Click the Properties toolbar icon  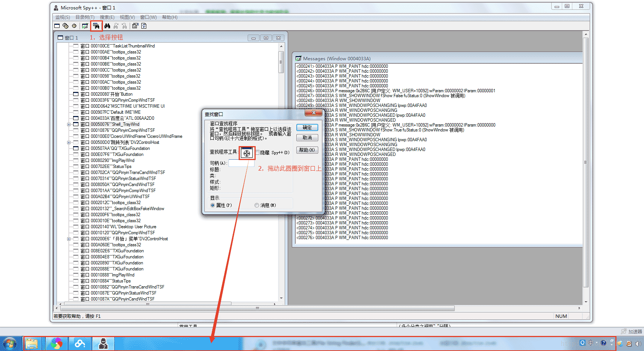tap(135, 26)
